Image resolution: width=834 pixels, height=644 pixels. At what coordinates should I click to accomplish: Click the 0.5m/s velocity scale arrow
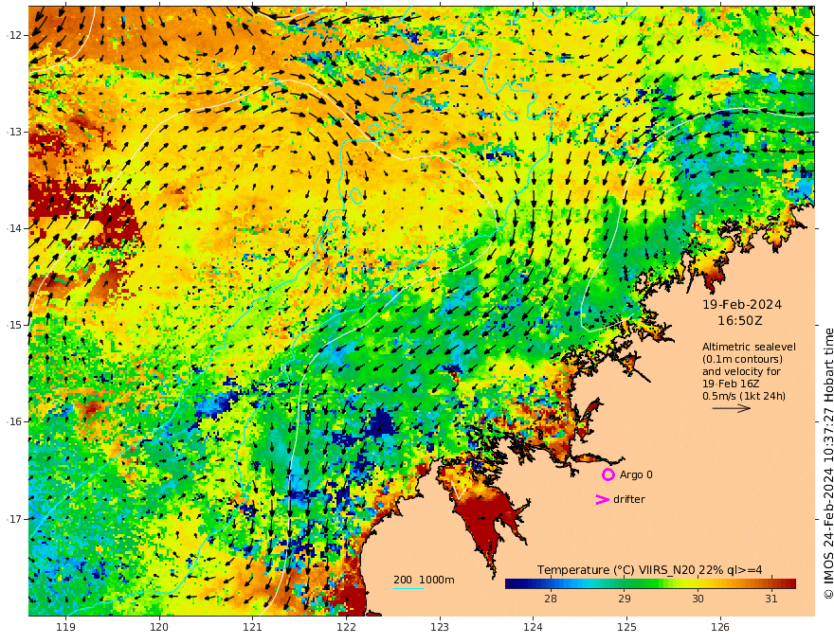click(x=732, y=408)
